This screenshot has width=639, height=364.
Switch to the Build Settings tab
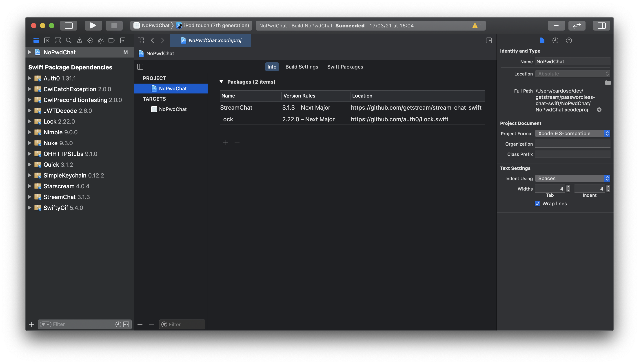click(302, 66)
